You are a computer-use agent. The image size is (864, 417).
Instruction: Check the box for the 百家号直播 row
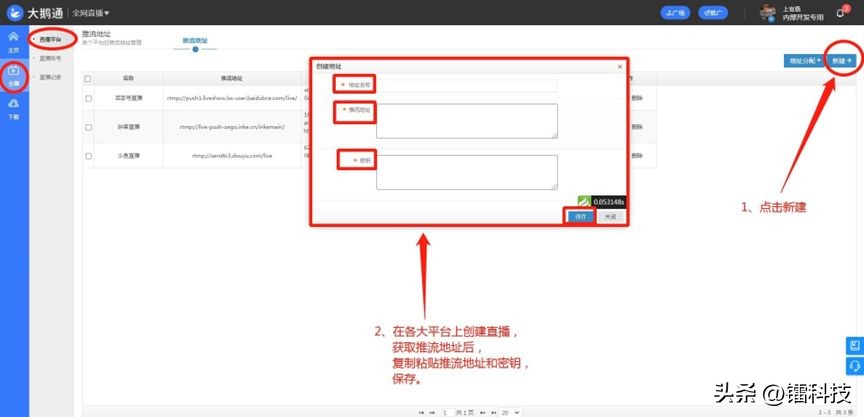pos(88,99)
